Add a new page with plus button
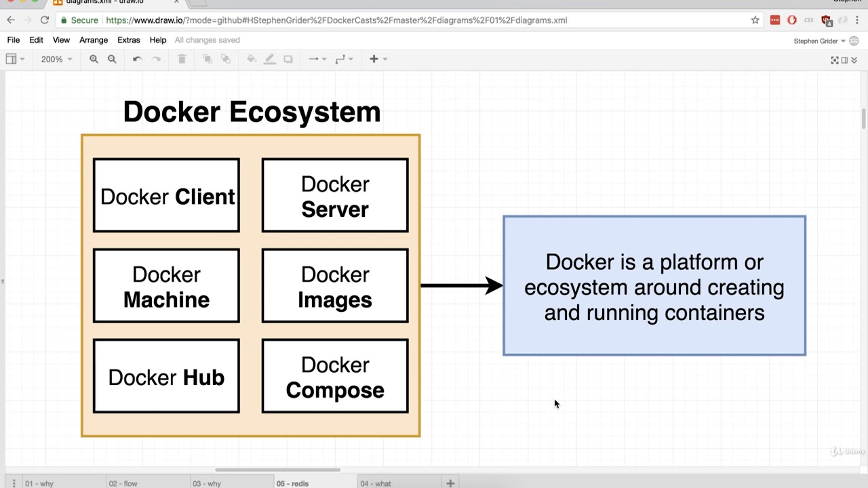 [x=450, y=483]
